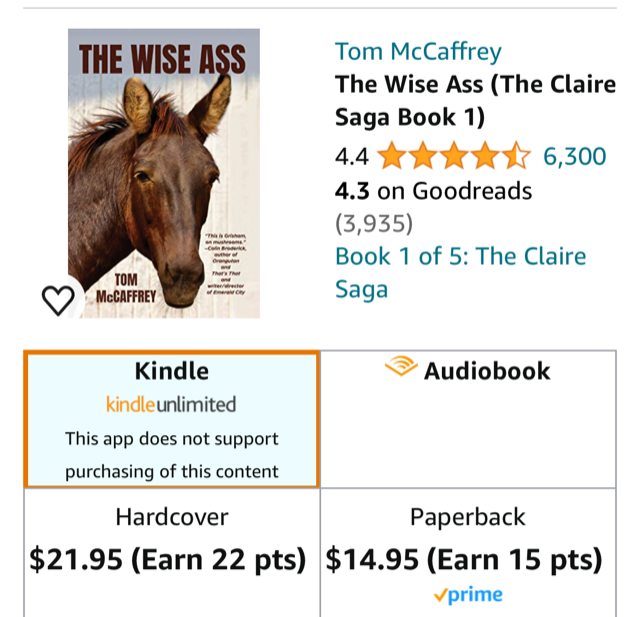Open The Wise Ass book cover image

pos(164,173)
